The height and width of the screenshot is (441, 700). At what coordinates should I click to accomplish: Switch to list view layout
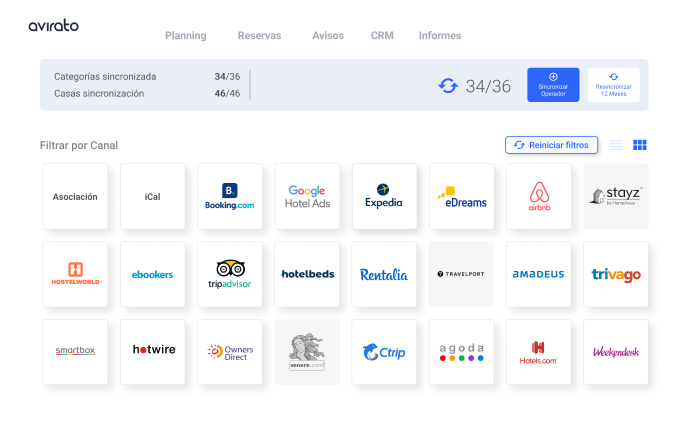(x=617, y=145)
